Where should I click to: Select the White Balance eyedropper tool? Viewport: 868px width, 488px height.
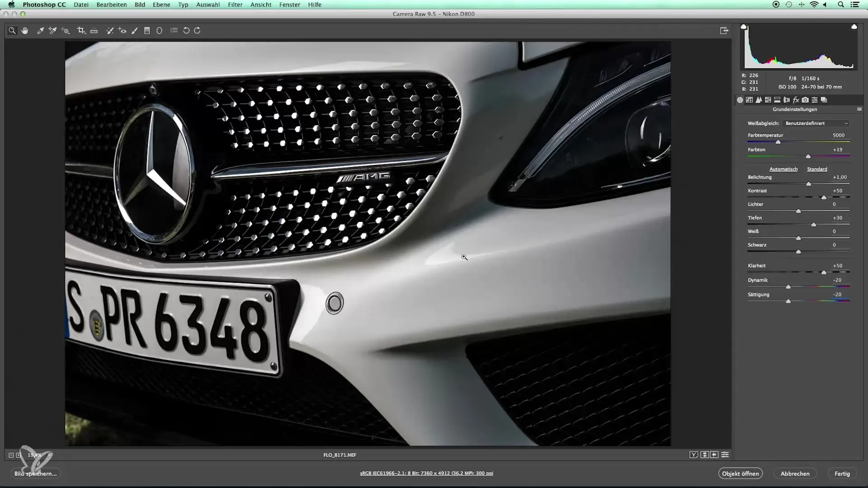coord(40,31)
